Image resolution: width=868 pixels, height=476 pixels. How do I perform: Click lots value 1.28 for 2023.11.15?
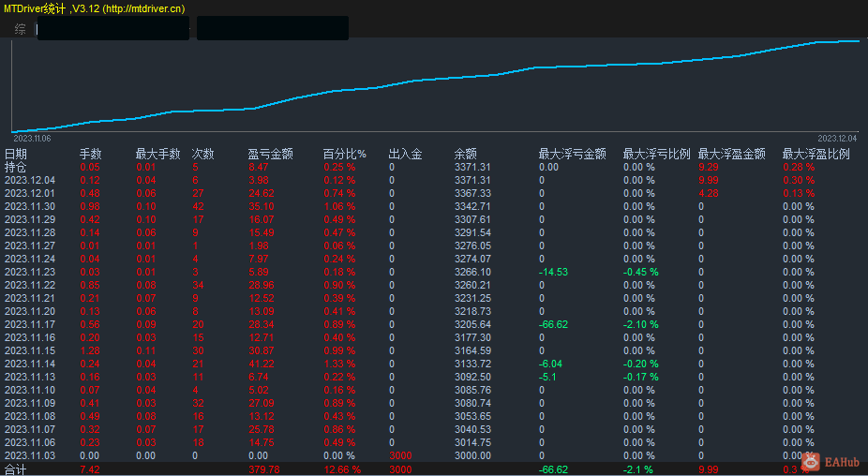[90, 350]
